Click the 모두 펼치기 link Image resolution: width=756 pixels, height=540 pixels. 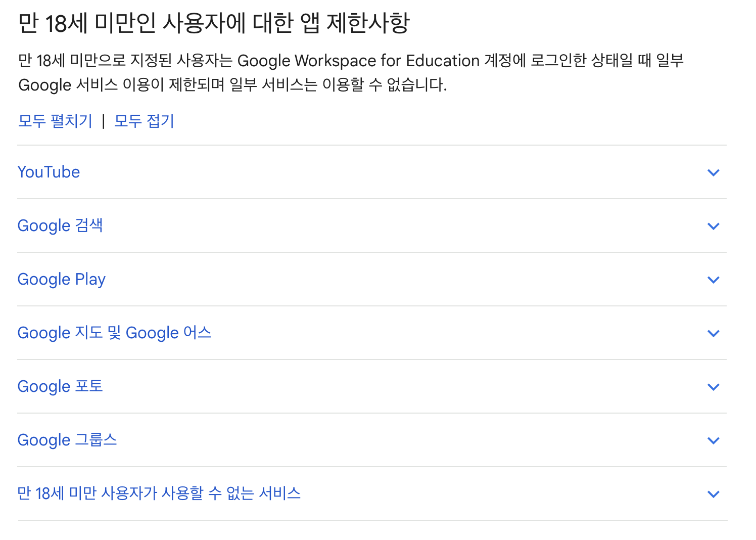coord(56,121)
